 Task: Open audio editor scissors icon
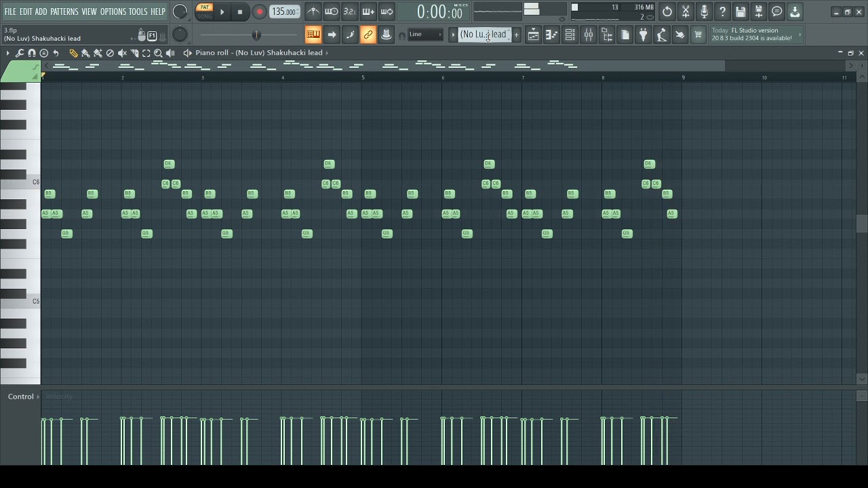pyautogui.click(x=686, y=12)
